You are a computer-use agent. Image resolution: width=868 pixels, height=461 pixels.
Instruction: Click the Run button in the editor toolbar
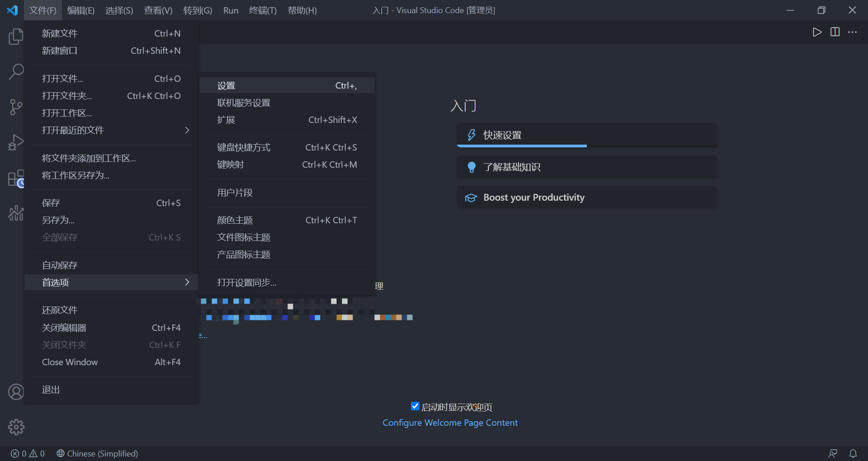(x=816, y=32)
